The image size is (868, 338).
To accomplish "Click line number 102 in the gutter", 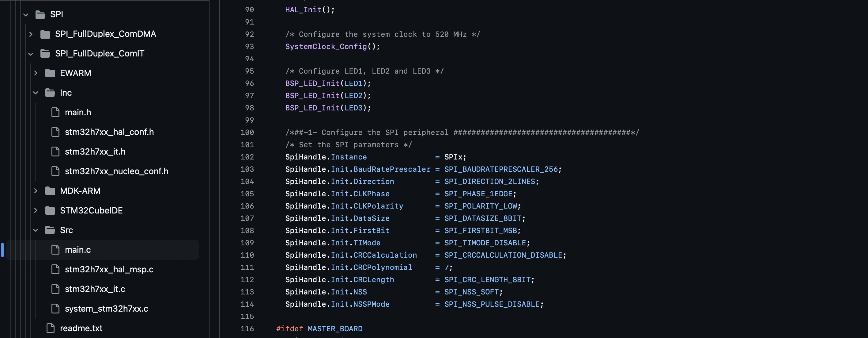I will tap(247, 157).
